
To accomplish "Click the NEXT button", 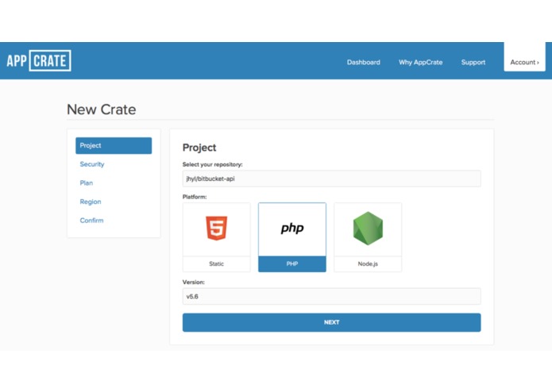I will point(332,322).
